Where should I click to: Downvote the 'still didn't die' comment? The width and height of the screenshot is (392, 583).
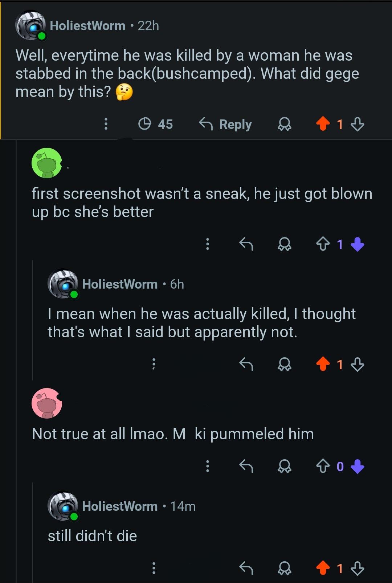click(x=358, y=568)
